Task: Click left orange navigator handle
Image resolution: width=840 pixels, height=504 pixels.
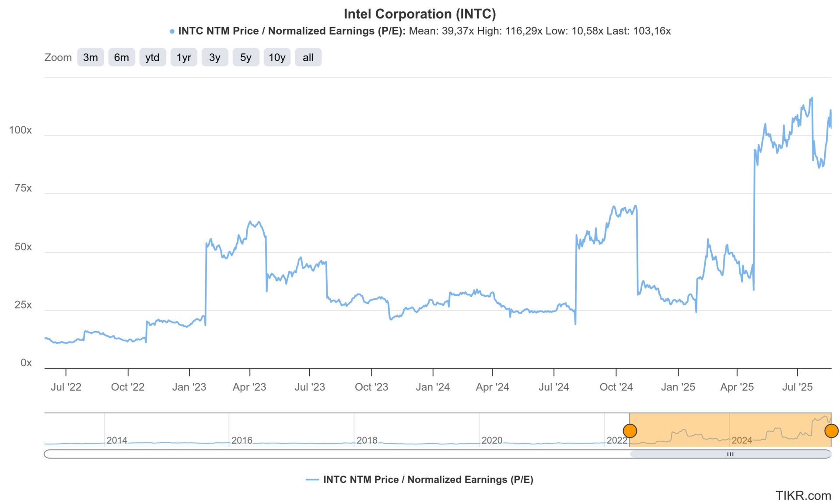Action: coord(630,430)
